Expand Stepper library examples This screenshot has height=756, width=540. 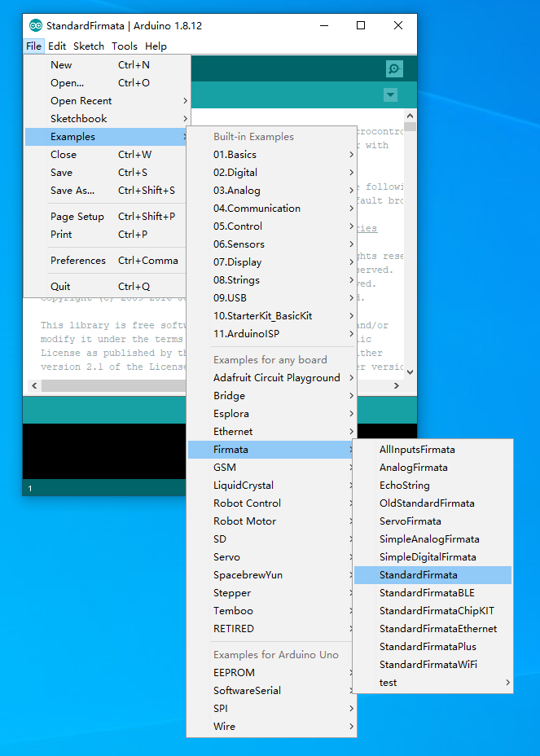click(x=271, y=593)
